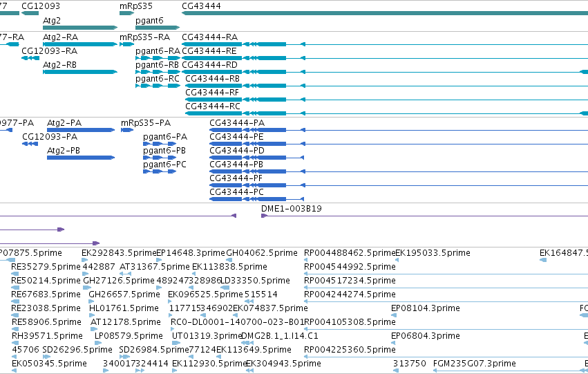588x374 pixels.
Task: Click the mRpS35 gene label
Action: 135,6
